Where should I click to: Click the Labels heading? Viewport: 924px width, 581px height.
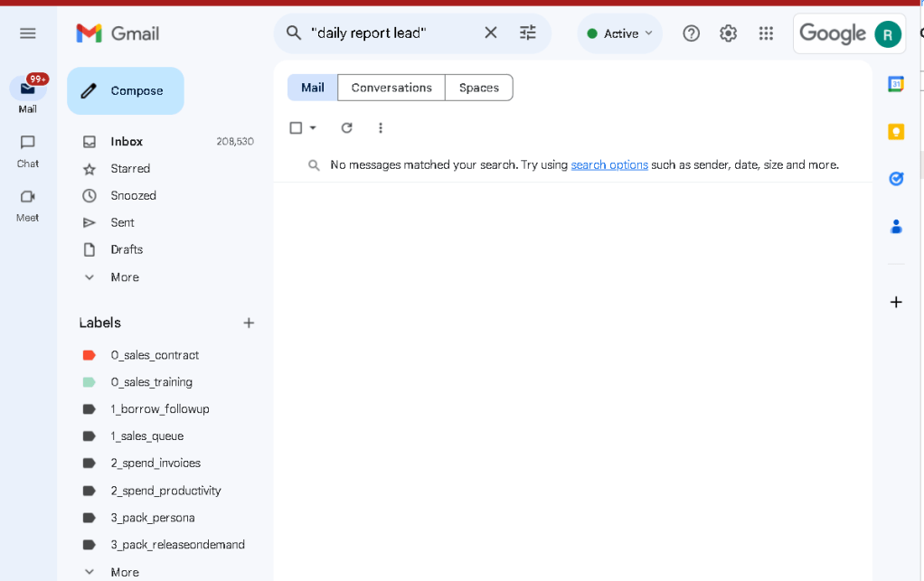point(100,323)
